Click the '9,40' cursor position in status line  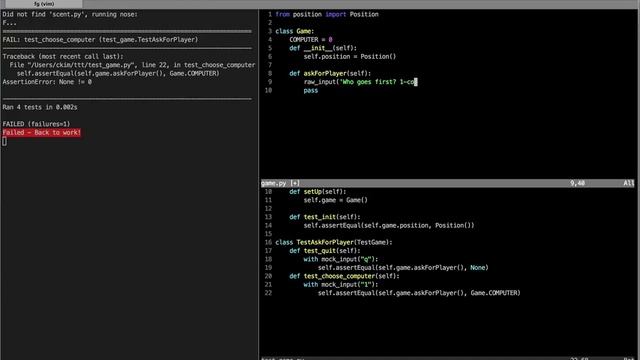[x=577, y=183]
